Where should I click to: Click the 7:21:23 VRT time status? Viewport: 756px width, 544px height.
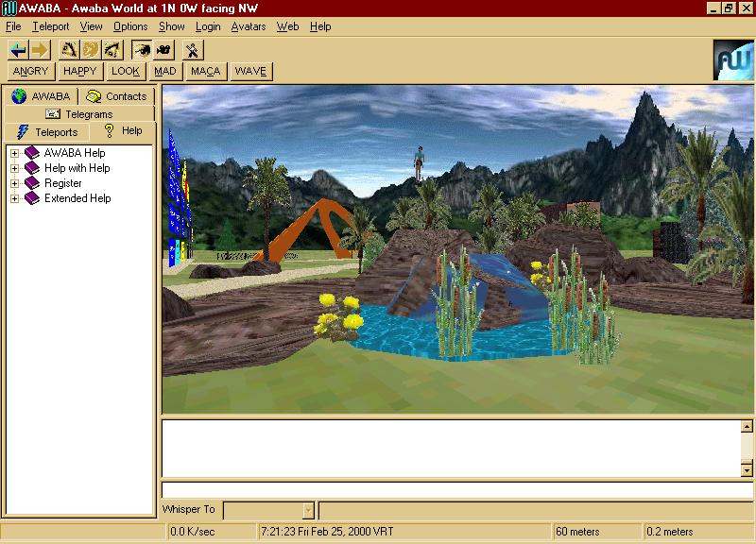pyautogui.click(x=404, y=532)
